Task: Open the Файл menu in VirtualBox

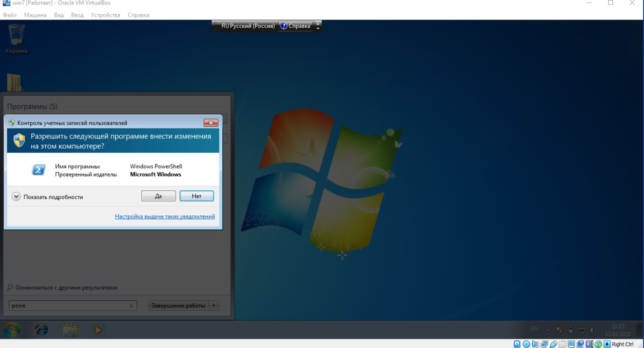Action: (10, 15)
